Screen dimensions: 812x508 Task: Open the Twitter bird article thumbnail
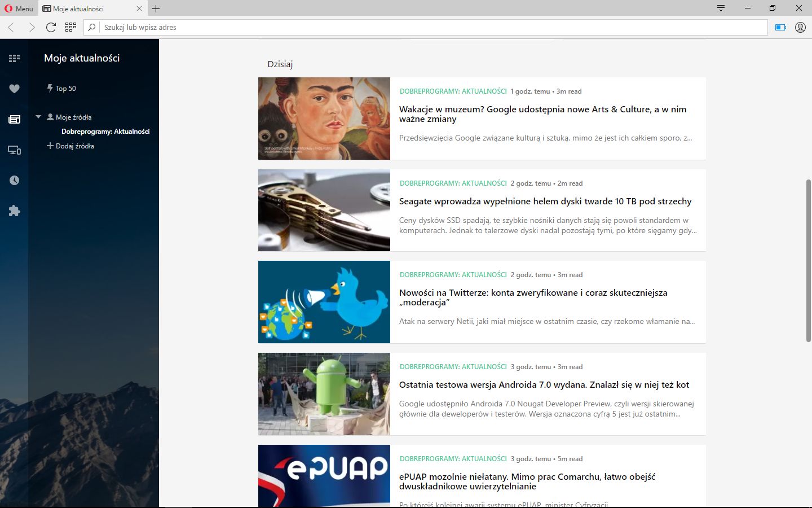[324, 302]
